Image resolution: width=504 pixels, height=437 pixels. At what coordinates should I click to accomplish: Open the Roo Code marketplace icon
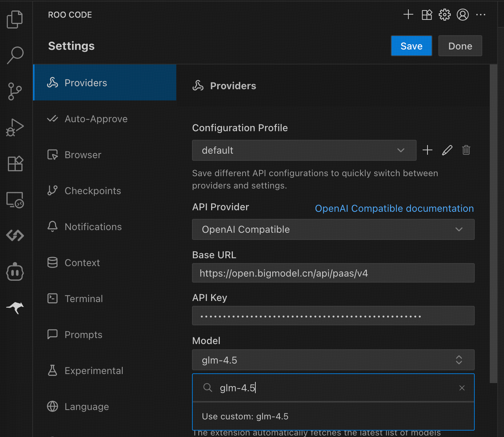(427, 15)
